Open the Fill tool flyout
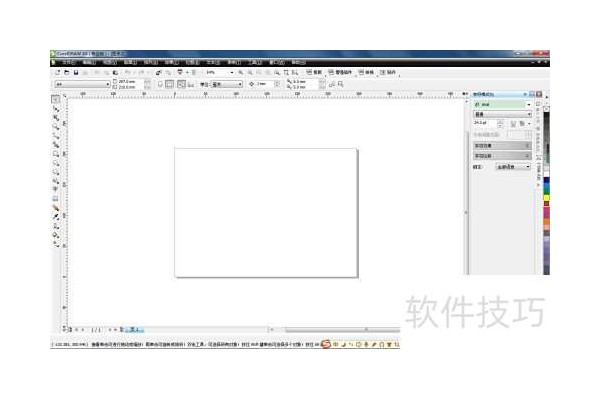This screenshot has width=600, height=400. (55, 235)
